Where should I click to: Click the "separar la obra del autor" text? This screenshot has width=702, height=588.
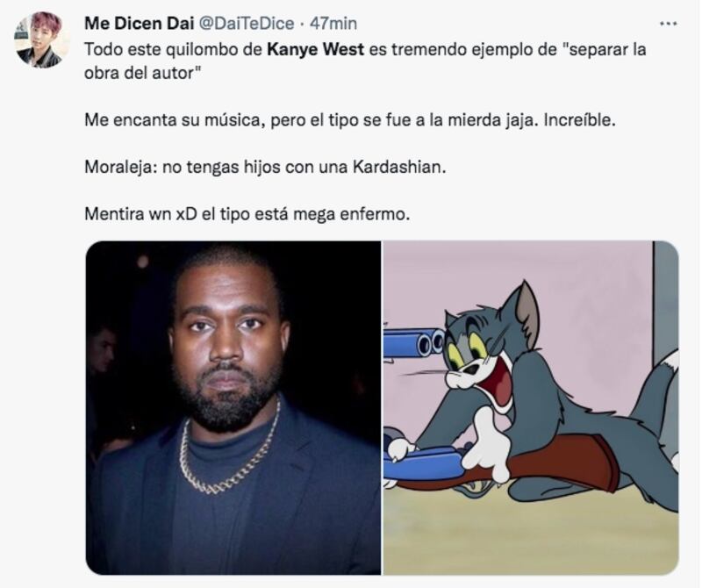(365, 61)
